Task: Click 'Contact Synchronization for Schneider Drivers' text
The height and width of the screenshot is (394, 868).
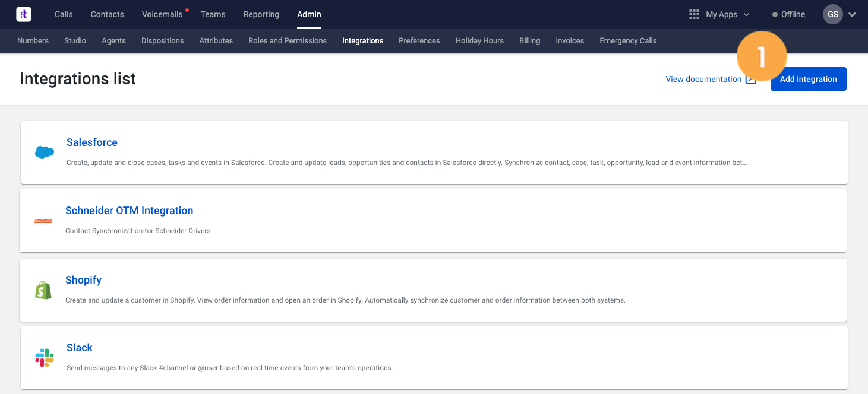Action: tap(138, 231)
